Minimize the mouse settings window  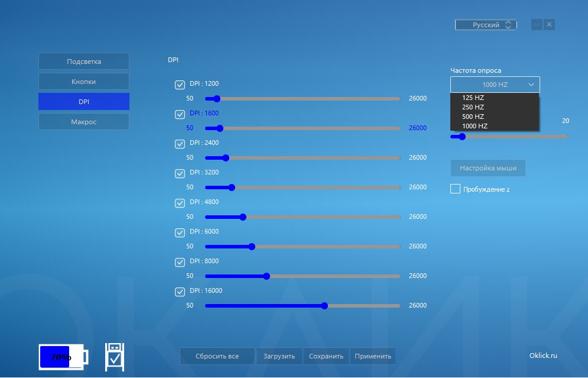click(537, 25)
